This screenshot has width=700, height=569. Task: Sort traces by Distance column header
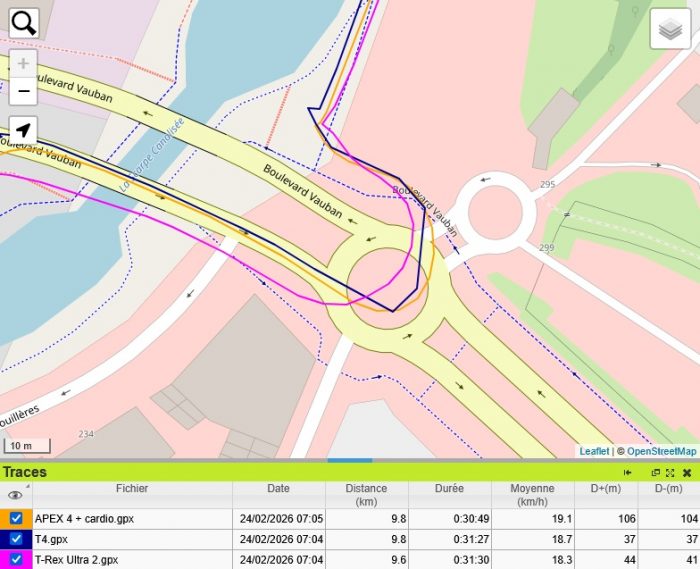coord(366,494)
